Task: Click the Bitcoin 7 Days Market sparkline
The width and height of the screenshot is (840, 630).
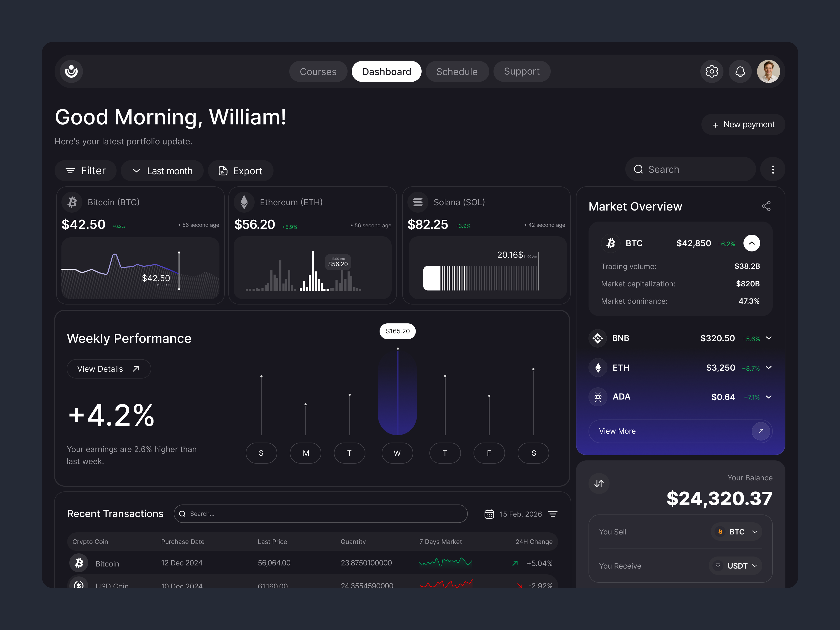Action: pos(445,562)
